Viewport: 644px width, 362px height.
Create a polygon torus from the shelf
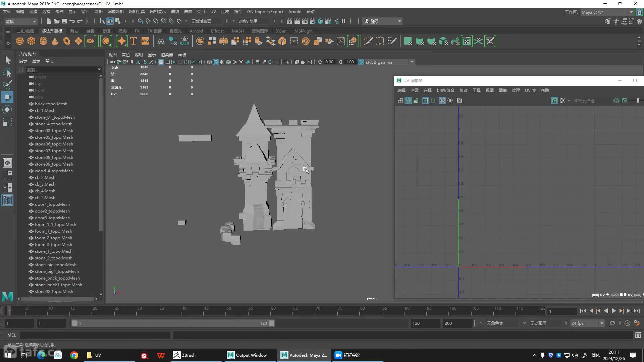(x=67, y=41)
